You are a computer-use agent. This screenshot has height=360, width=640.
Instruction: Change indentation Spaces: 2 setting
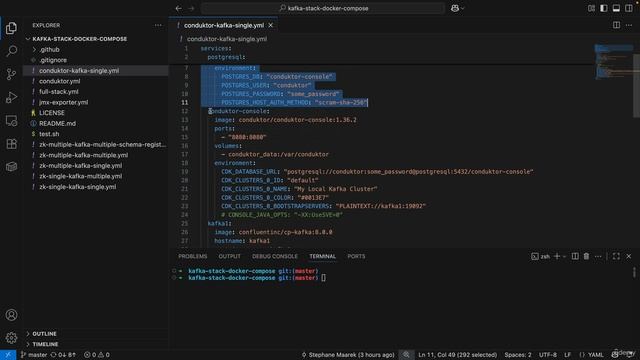(518, 355)
